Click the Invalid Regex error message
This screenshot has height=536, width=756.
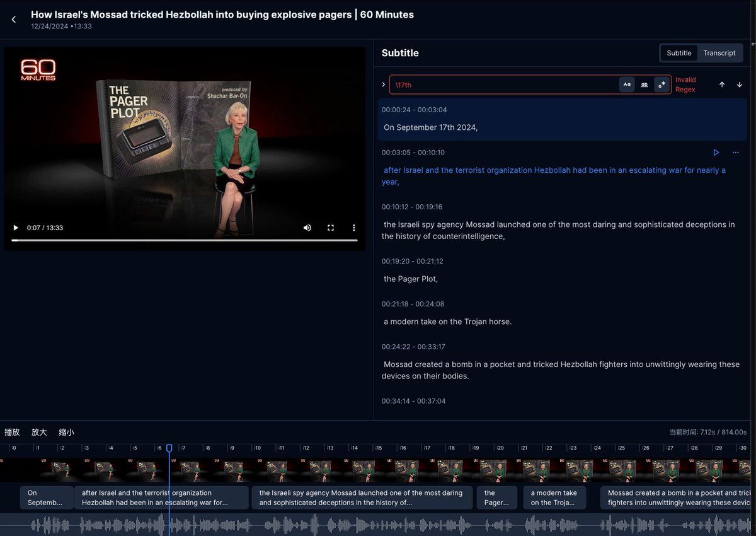[x=685, y=84]
